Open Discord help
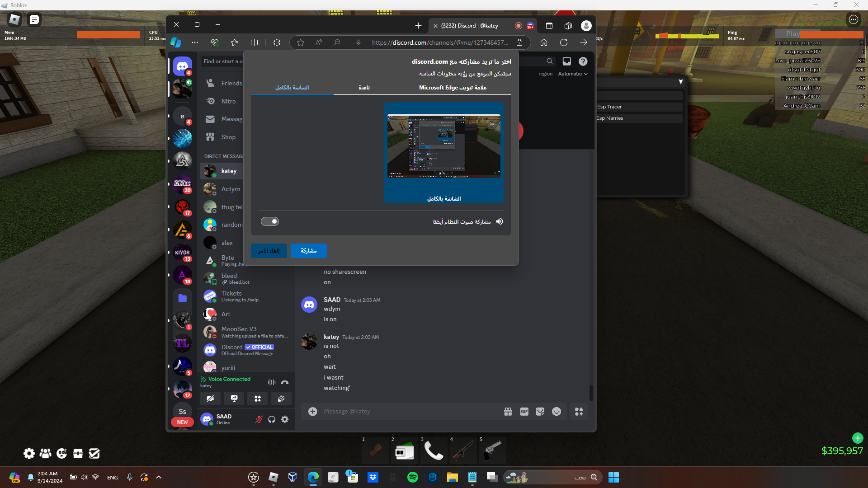Image resolution: width=868 pixels, height=488 pixels. (x=583, y=61)
